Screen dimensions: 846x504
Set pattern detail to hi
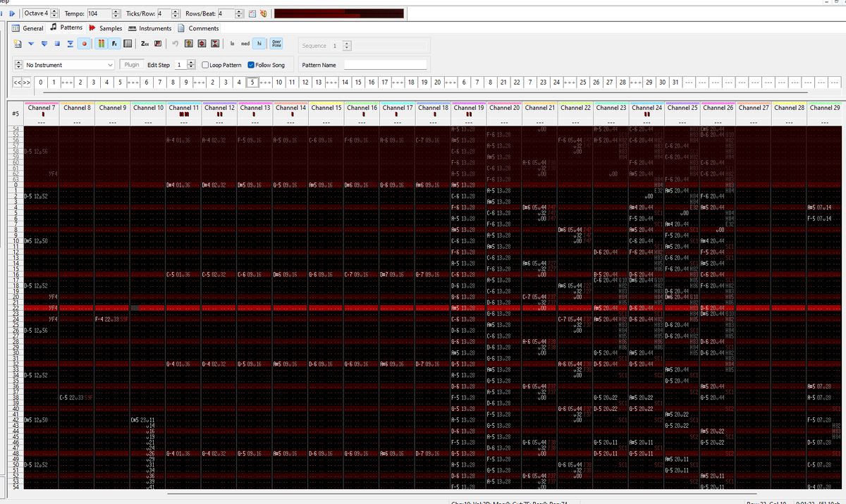pos(259,44)
